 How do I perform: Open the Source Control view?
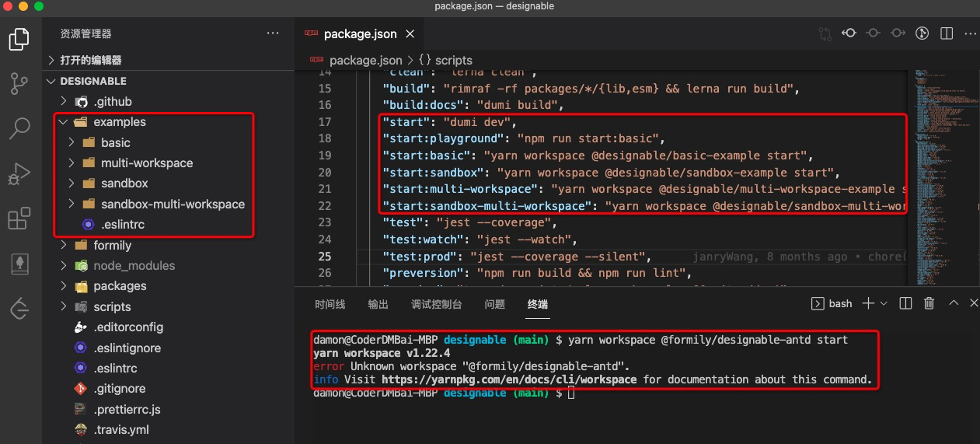pos(19,84)
